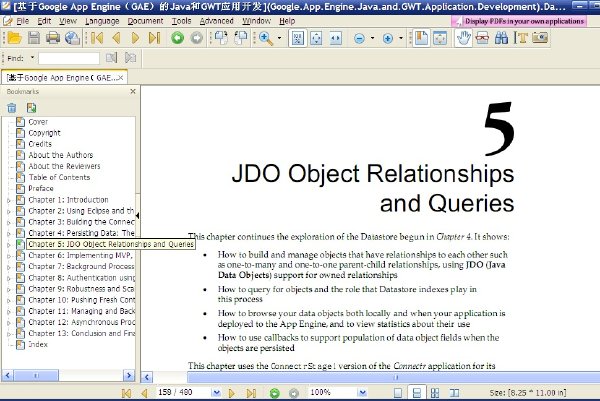Image resolution: width=600 pixels, height=401 pixels.
Task: Open search with binoculars icon
Action: [501, 38]
